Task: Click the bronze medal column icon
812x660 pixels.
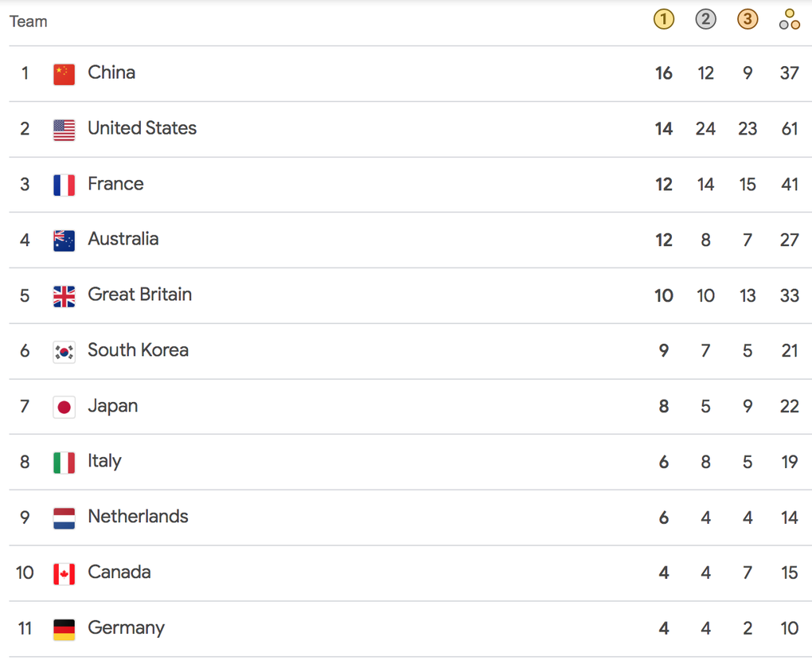Action: point(748,20)
